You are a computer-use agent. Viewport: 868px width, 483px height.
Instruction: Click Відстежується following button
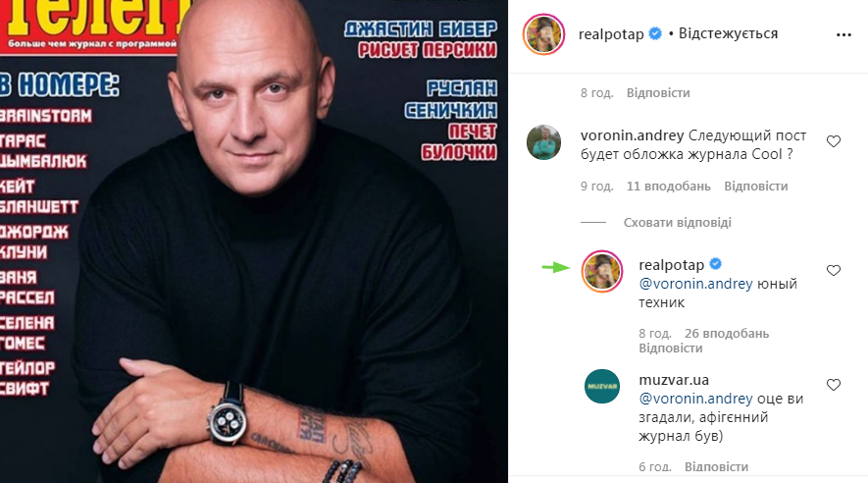[x=728, y=33]
